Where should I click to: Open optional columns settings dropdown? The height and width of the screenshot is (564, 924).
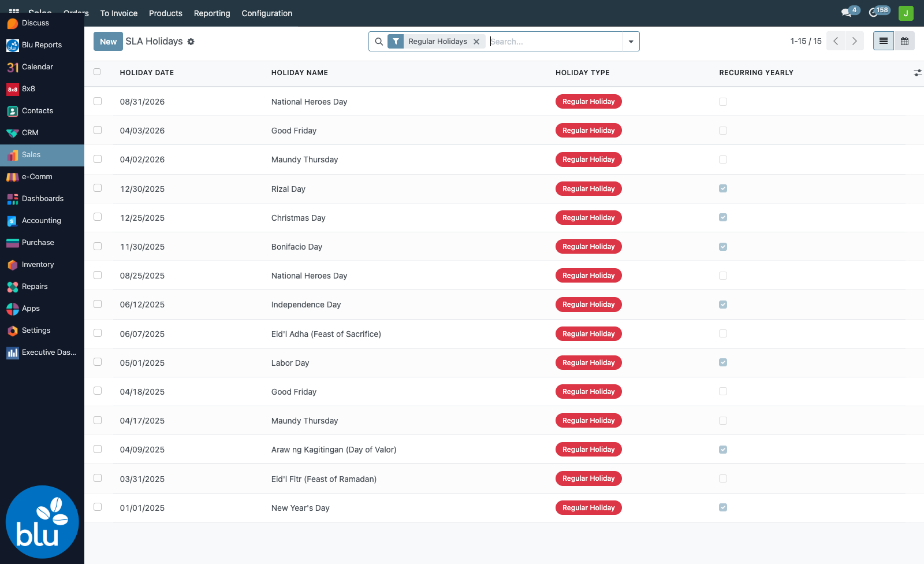pyautogui.click(x=918, y=73)
